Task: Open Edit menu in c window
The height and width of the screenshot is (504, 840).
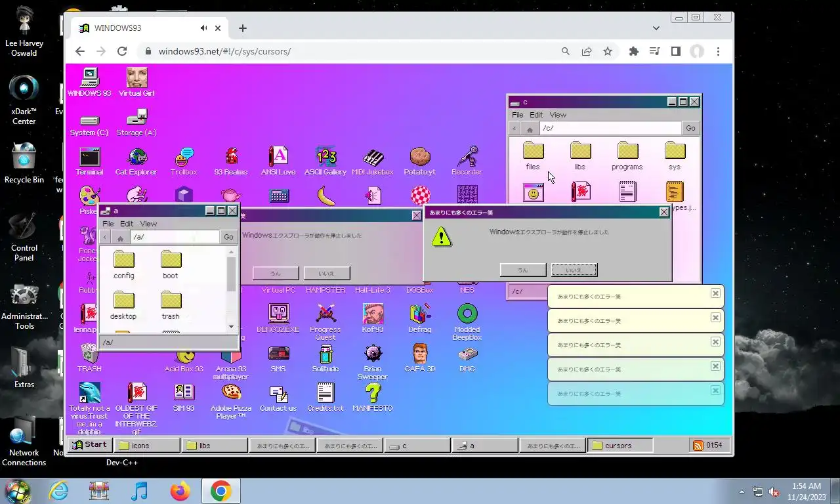Action: (x=536, y=115)
